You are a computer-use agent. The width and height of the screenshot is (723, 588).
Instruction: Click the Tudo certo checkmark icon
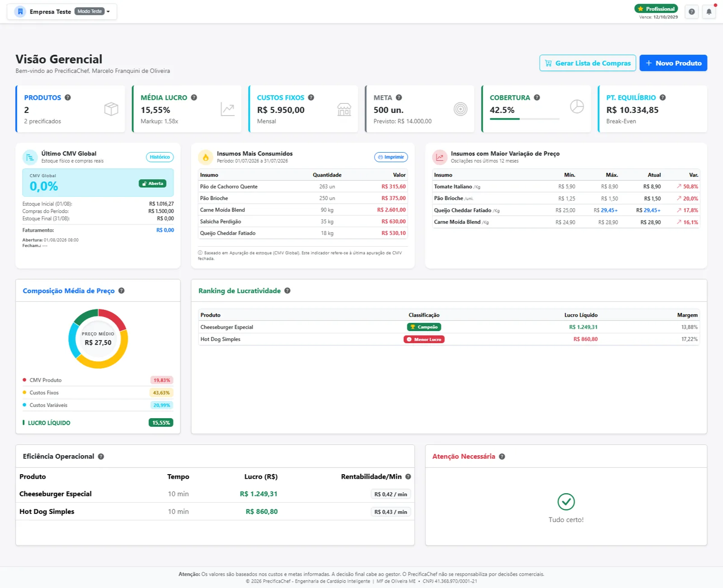pos(566,502)
